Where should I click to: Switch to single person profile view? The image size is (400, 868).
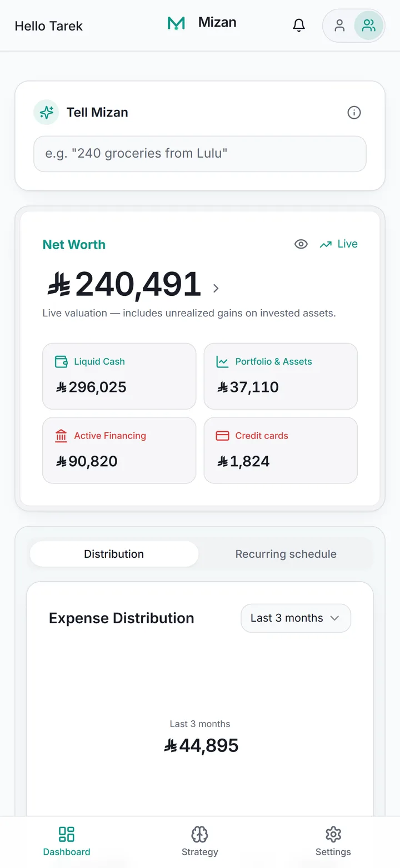point(339,26)
